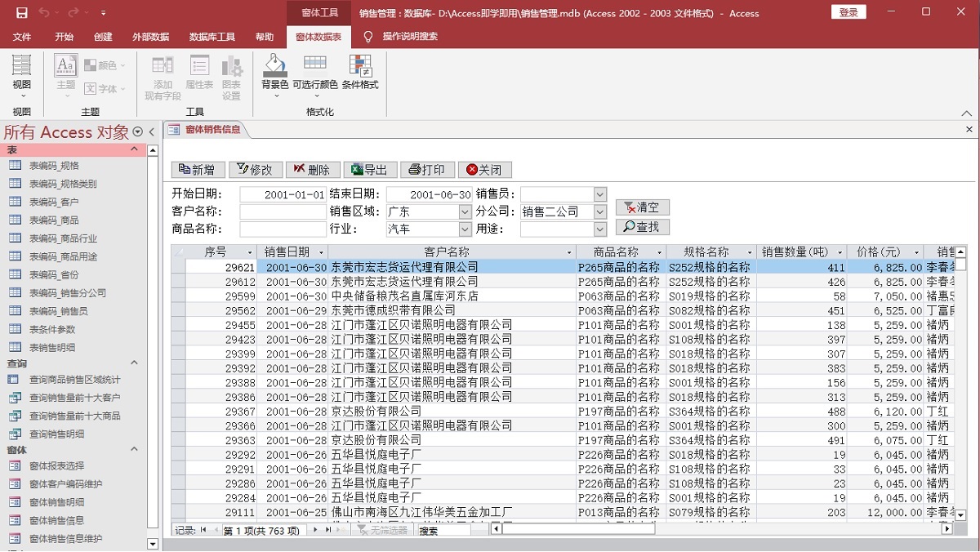Go to next record in navigation bar
The height and width of the screenshot is (552, 980).
click(315, 530)
